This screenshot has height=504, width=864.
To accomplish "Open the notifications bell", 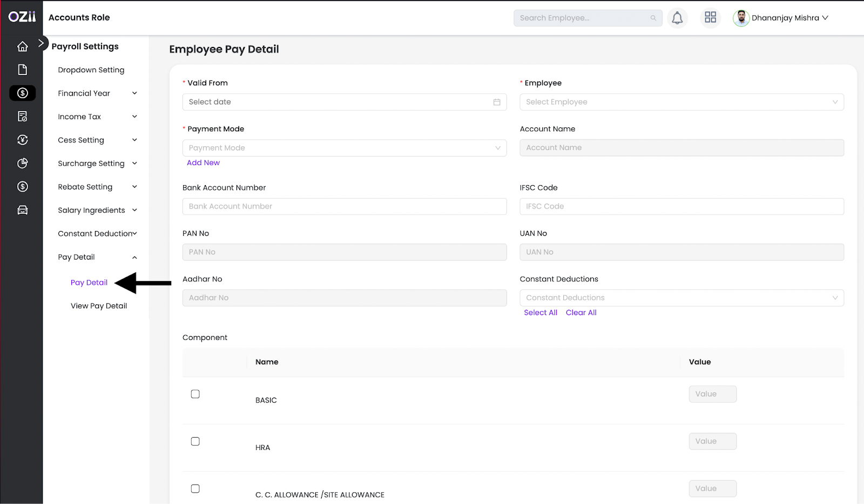I will (x=677, y=18).
